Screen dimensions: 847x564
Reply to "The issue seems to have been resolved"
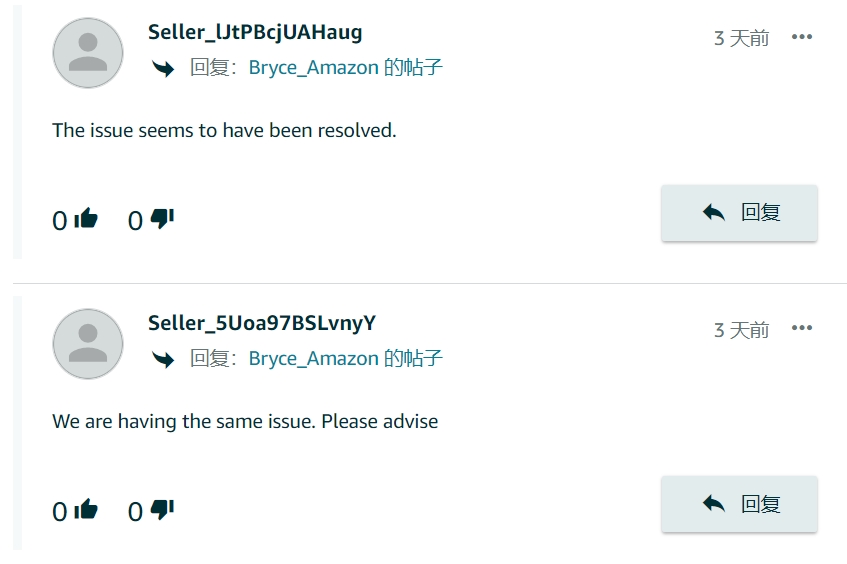[x=739, y=213]
